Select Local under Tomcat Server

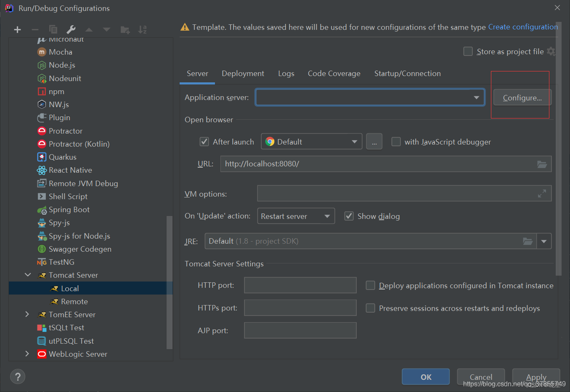(90, 288)
